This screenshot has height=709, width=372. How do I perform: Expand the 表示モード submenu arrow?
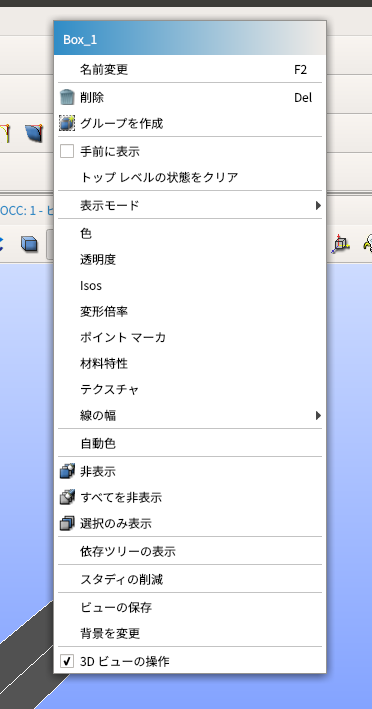[x=318, y=206]
